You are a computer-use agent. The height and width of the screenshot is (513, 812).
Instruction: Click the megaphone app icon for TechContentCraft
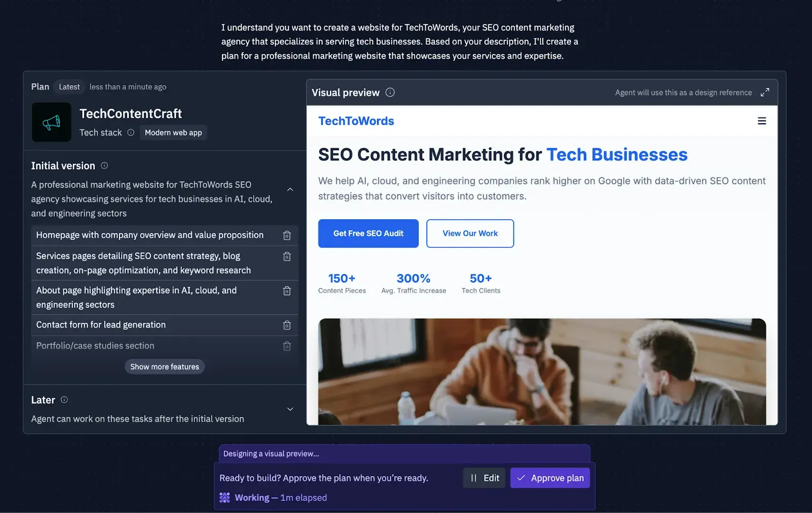(51, 122)
